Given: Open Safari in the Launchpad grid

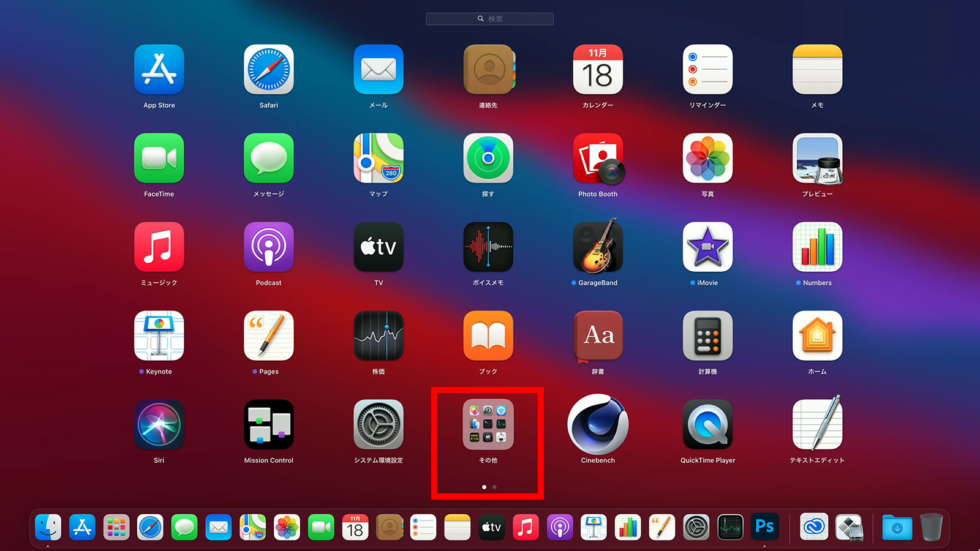Looking at the screenshot, I should 268,70.
